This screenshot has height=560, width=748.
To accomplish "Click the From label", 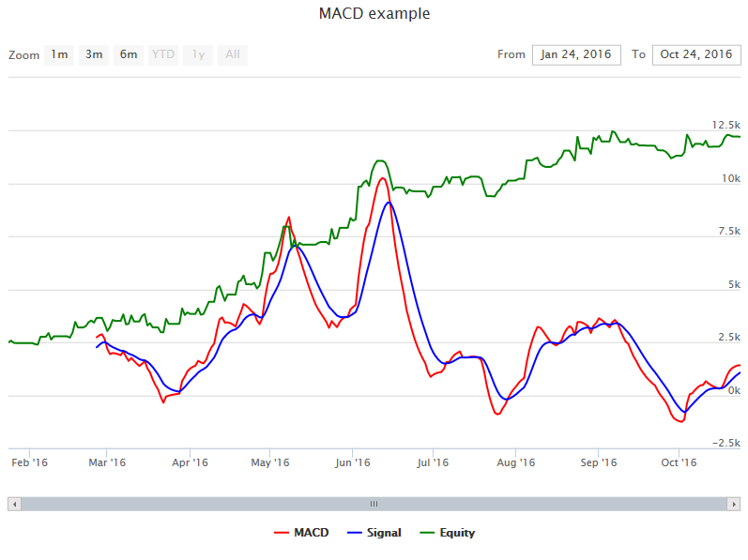I will tap(511, 54).
